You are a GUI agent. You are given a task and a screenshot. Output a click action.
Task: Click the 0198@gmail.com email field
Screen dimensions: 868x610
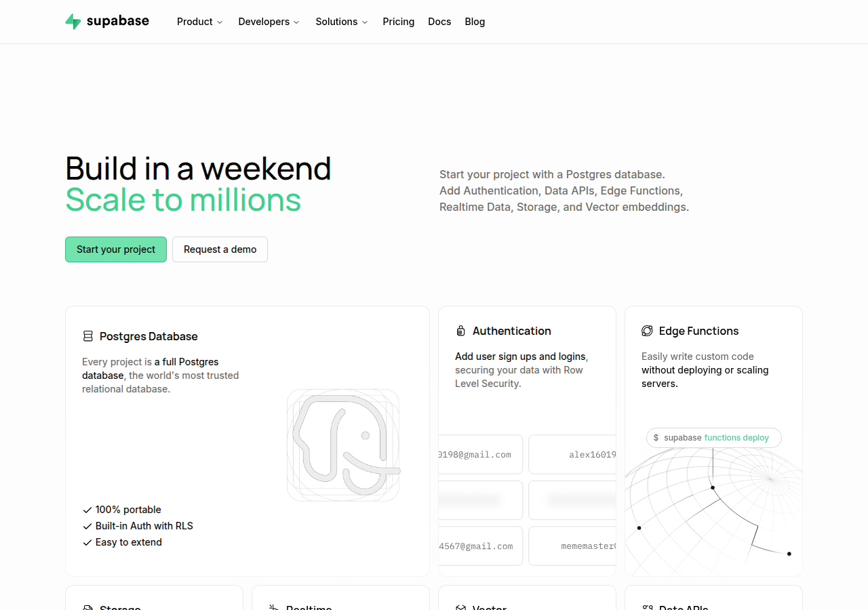tap(481, 454)
